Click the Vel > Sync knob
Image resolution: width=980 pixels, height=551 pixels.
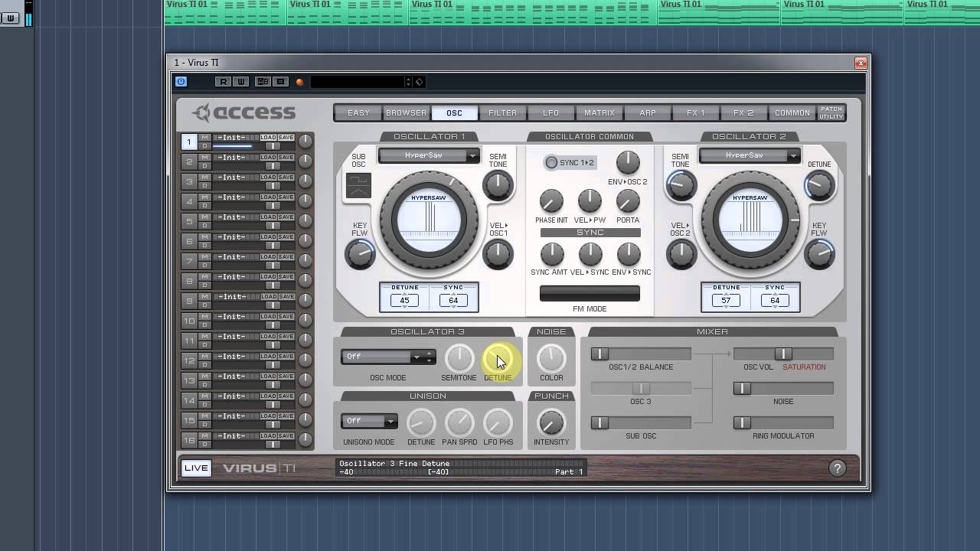click(x=590, y=253)
